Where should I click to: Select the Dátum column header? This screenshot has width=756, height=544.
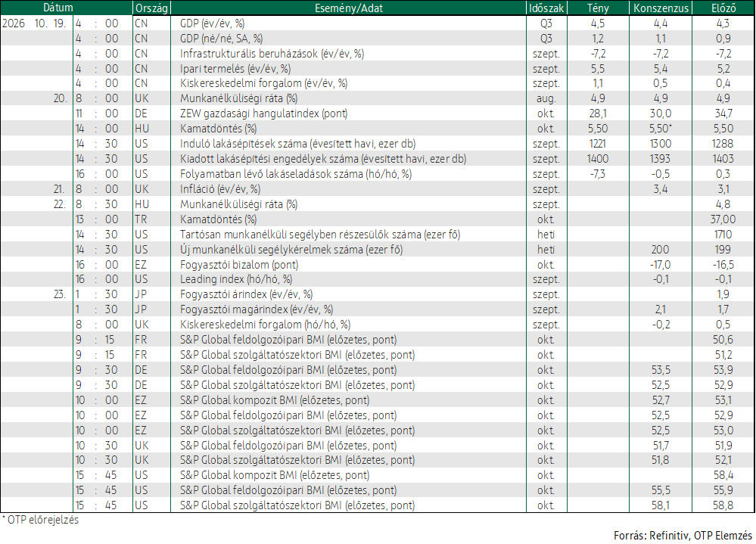[x=58, y=8]
